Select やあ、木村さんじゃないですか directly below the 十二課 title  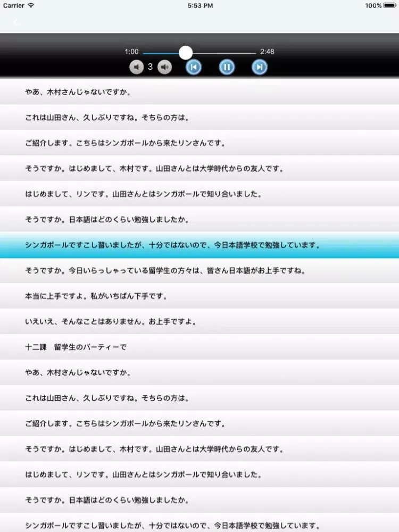point(199,372)
